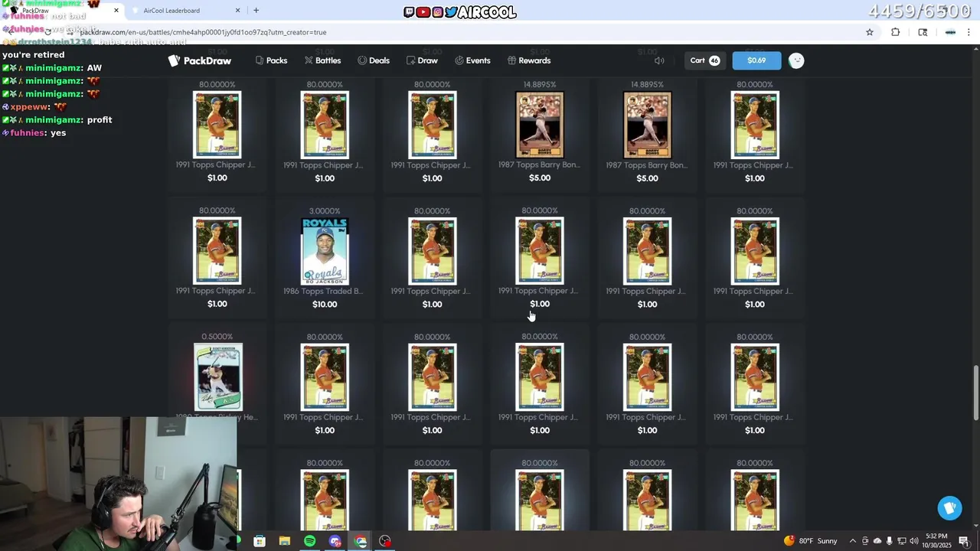
Task: Click the 80°F Sunny weather widget
Action: click(x=811, y=541)
